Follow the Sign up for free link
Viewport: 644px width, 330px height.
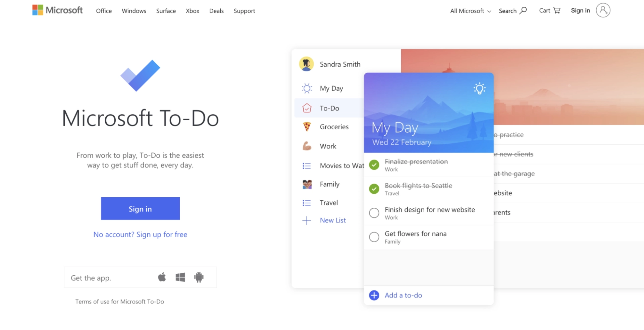click(x=140, y=235)
